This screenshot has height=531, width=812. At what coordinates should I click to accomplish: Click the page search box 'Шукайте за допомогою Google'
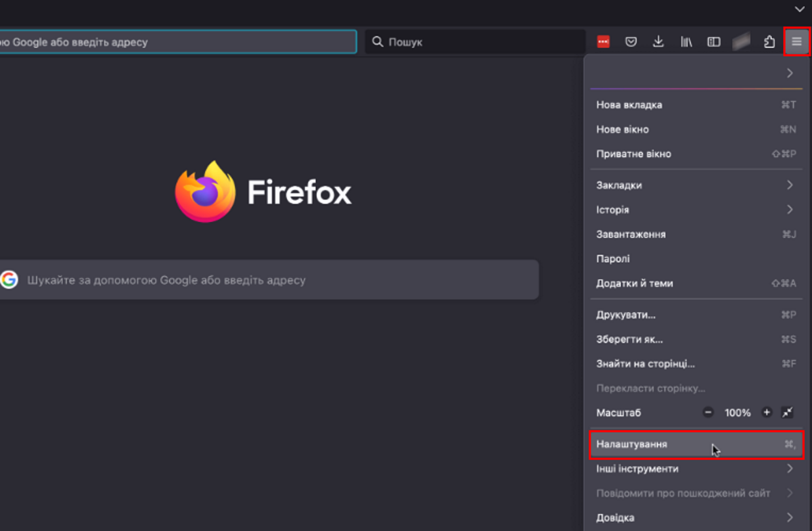point(269,279)
